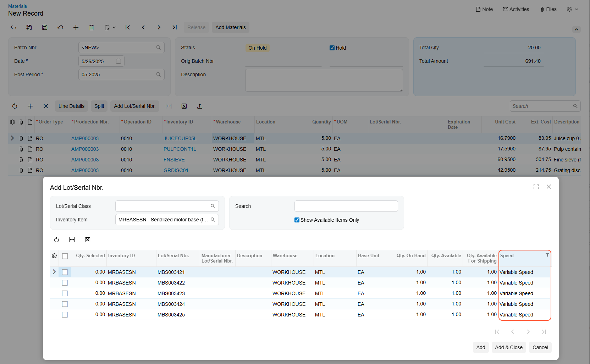This screenshot has width=590, height=364.
Task: Maximize the Add Lot/Serial Nbr. dialog
Action: (x=536, y=187)
